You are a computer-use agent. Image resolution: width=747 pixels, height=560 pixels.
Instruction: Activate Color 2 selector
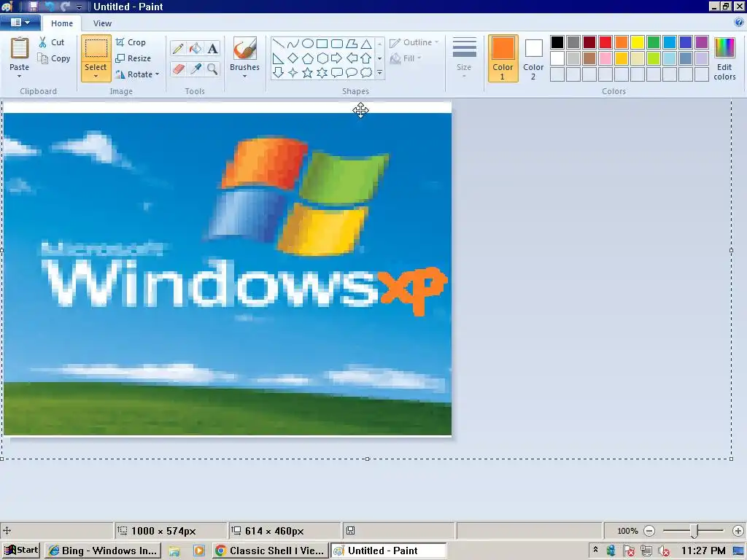(533, 58)
